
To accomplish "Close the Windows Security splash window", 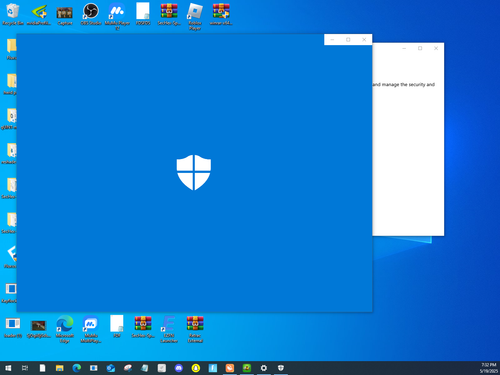I will (364, 40).
